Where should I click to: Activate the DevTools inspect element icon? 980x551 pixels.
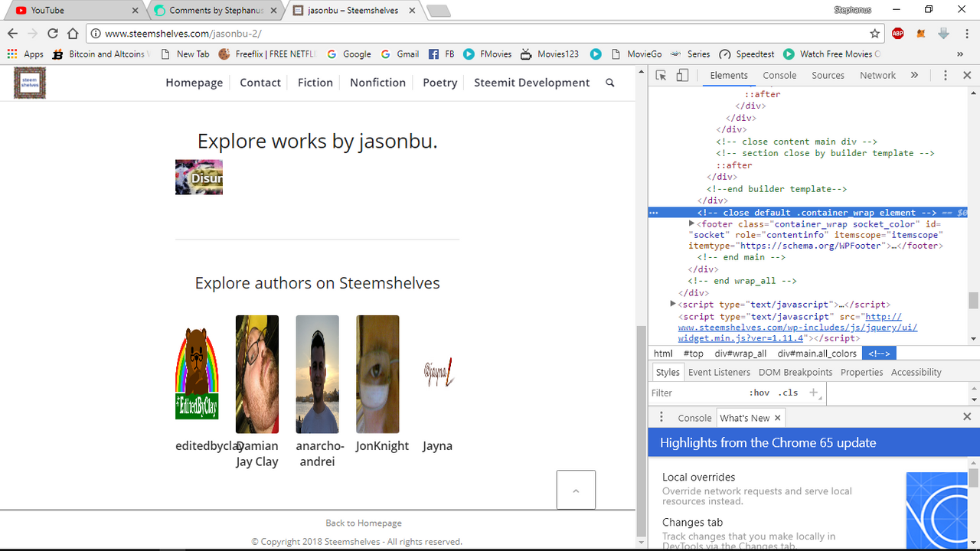[661, 75]
